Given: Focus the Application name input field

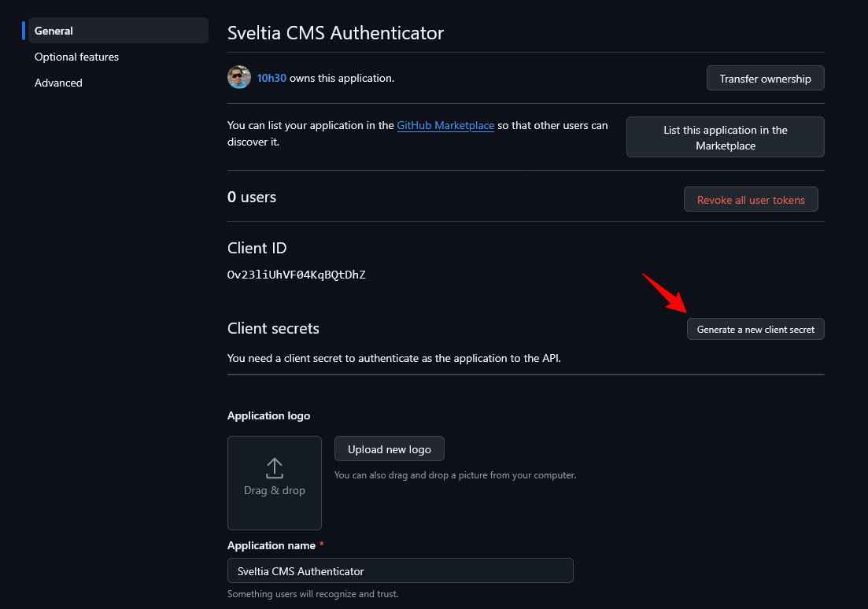Looking at the screenshot, I should 401,570.
